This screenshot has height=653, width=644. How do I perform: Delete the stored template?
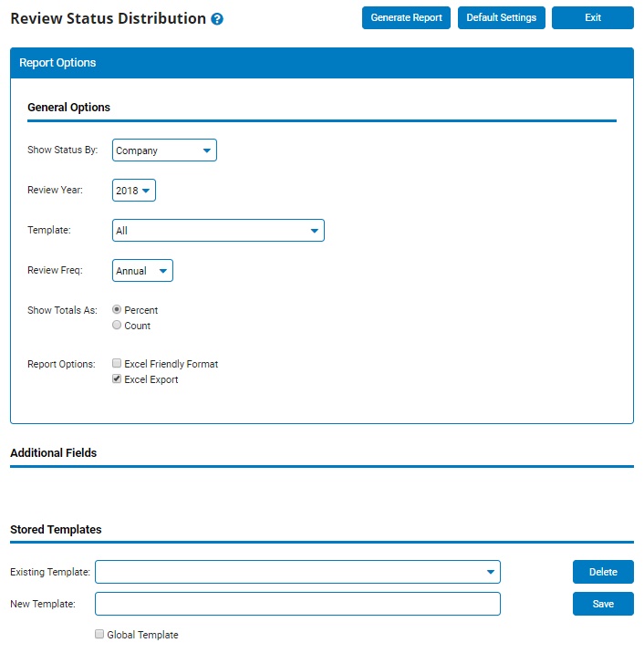pos(603,572)
